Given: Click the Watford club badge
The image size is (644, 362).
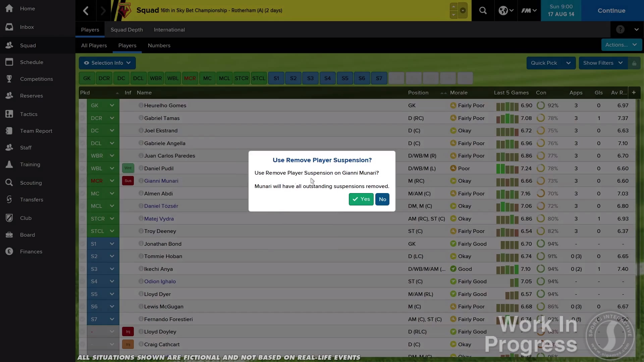Looking at the screenshot, I should [125, 11].
